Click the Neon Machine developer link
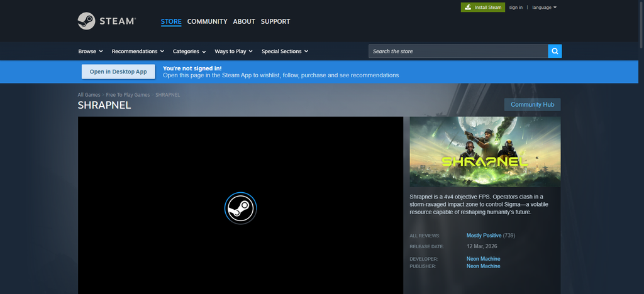Viewport: 644px width, 294px height. 483,259
